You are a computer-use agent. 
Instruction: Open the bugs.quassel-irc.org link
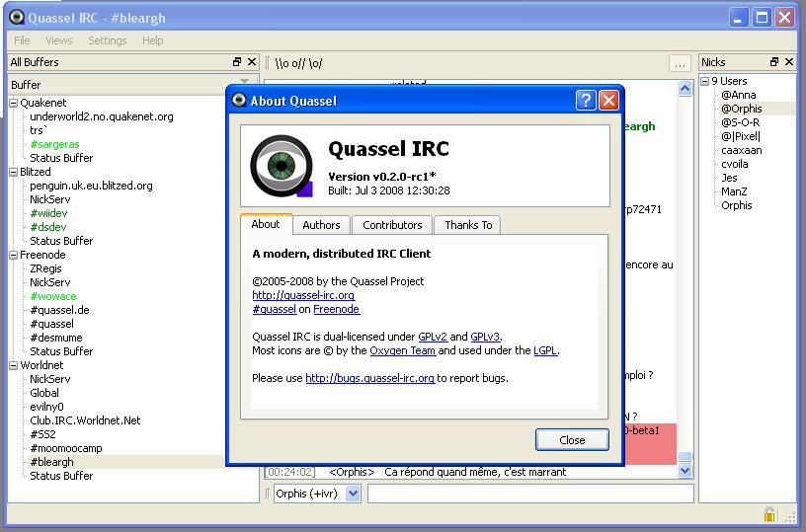369,378
